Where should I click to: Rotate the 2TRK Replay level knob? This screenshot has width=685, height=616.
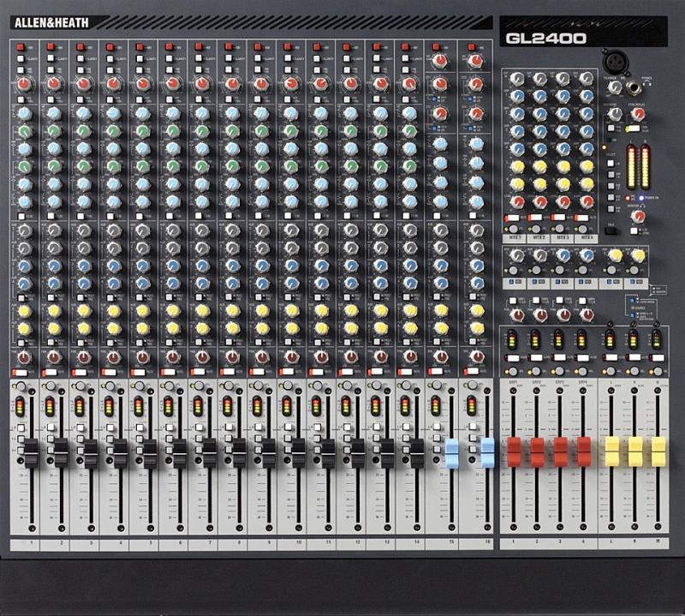tap(636, 112)
